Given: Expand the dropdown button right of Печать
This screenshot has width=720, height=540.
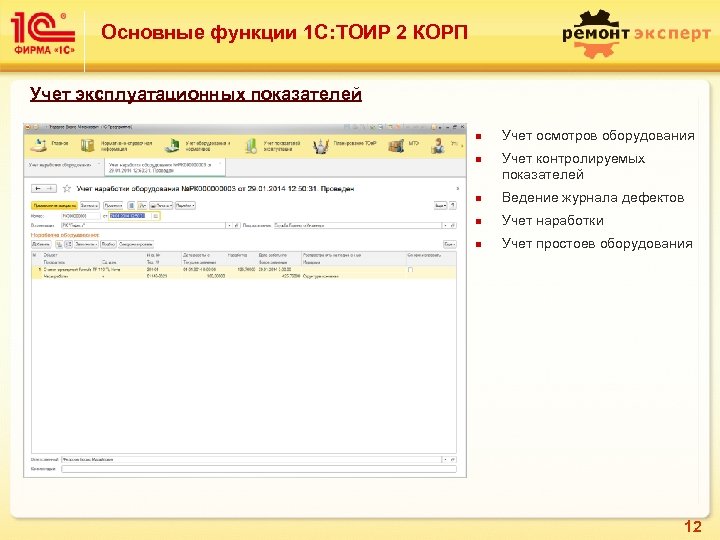Looking at the screenshot, I should tap(185, 205).
